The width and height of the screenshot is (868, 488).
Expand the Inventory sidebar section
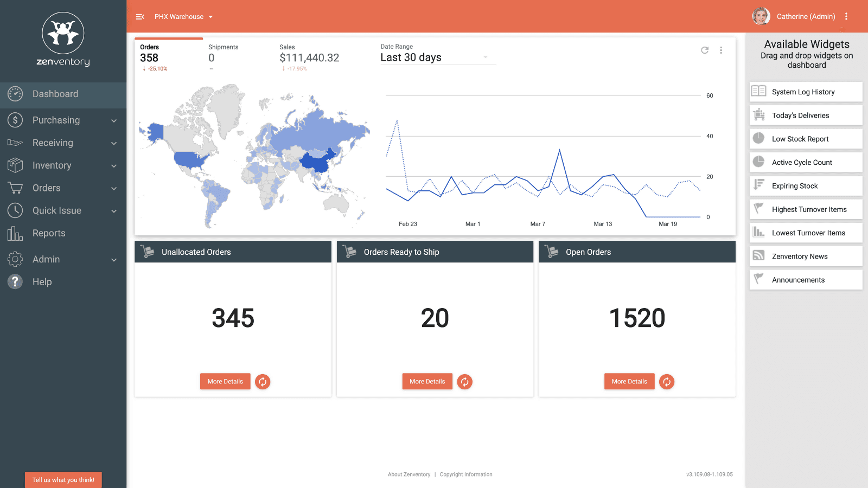63,165
